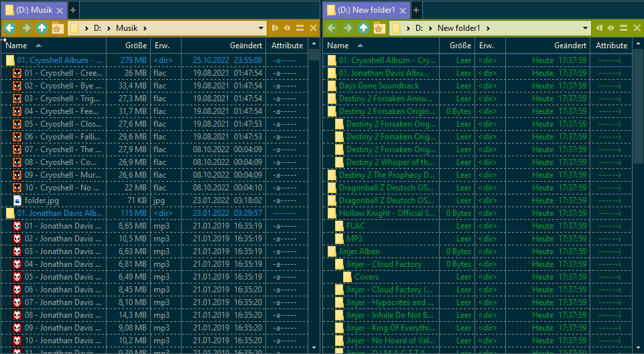Click the Musik pane vertical scrollbar thumb
The height and width of the screenshot is (354, 644).
314,54
